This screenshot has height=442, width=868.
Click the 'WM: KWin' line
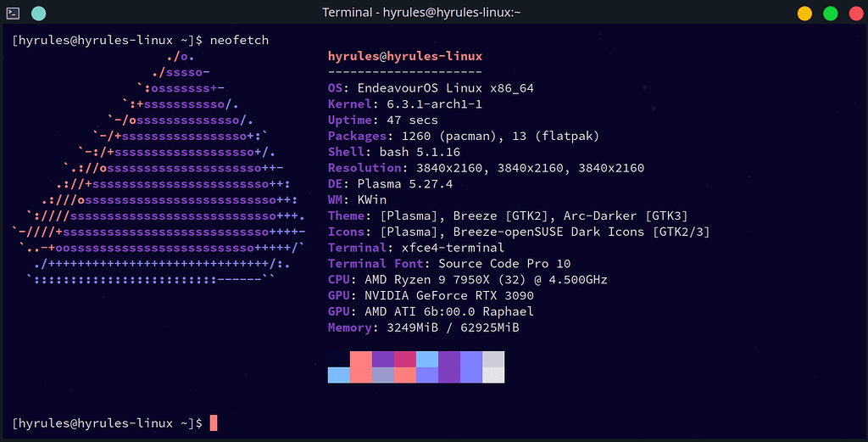point(357,200)
